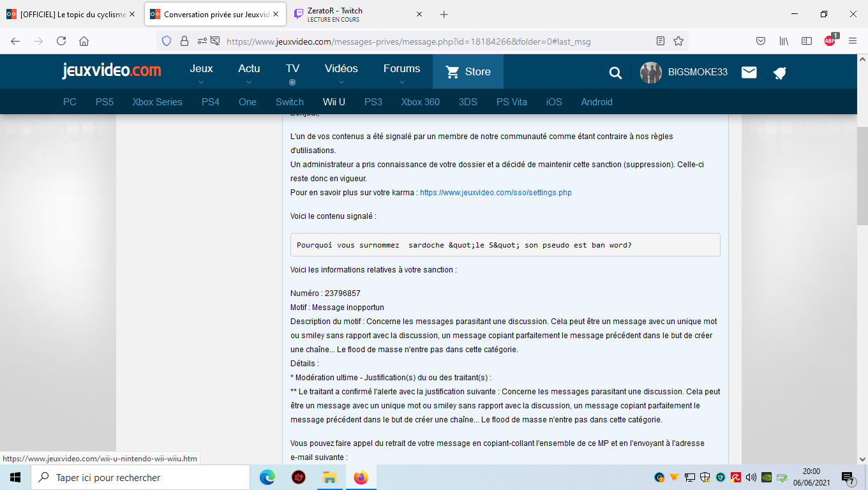The height and width of the screenshot is (490, 868).
Task: Expand the Jeux dropdown menu
Action: [201, 73]
